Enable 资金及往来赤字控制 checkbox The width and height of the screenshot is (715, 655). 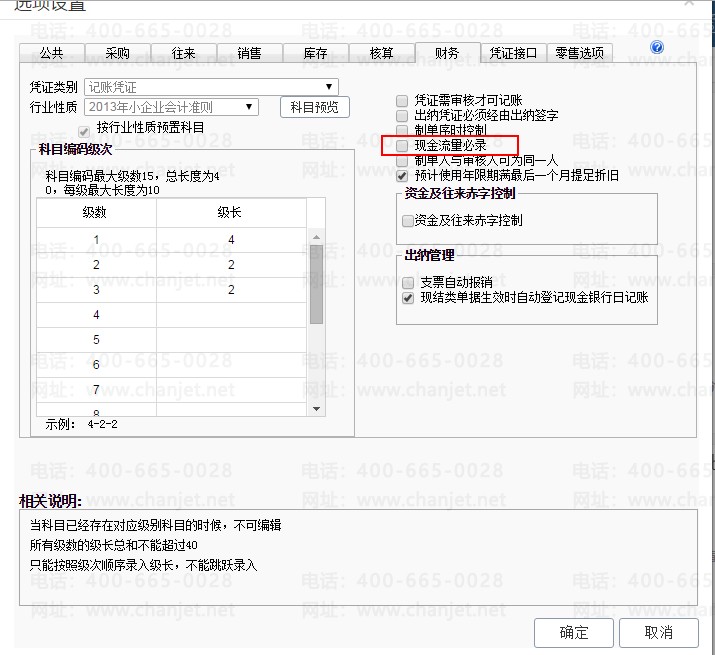(407, 220)
